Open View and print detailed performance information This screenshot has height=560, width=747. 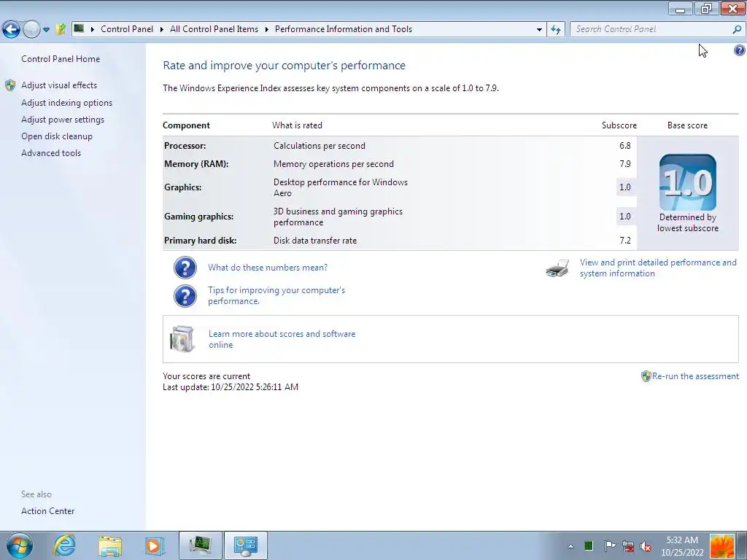tap(658, 268)
